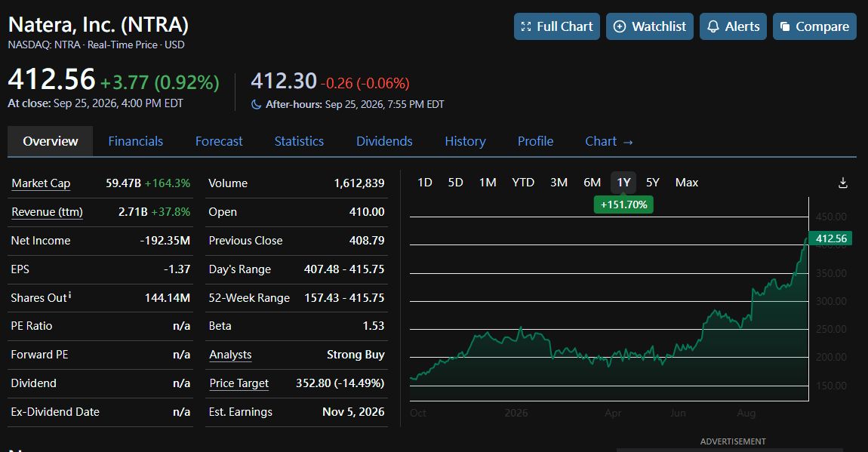Click the +151.70% performance badge
Screen dimensions: 868x452
click(x=623, y=204)
